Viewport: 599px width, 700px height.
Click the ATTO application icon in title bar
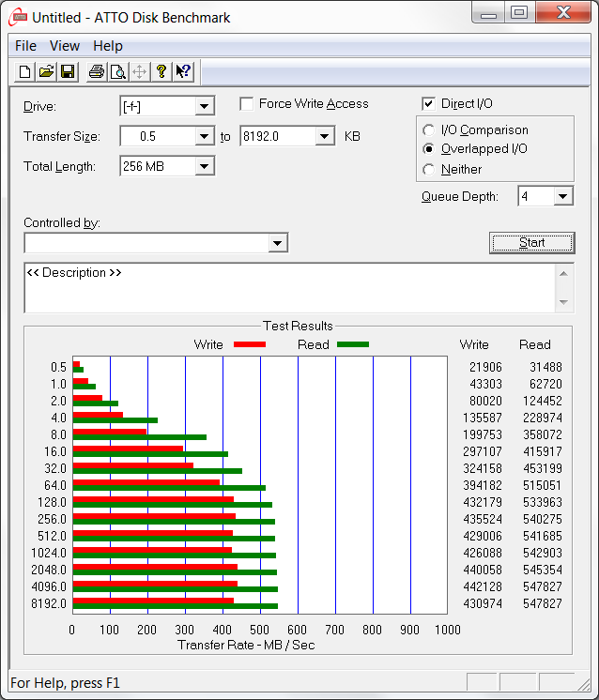pyautogui.click(x=19, y=18)
